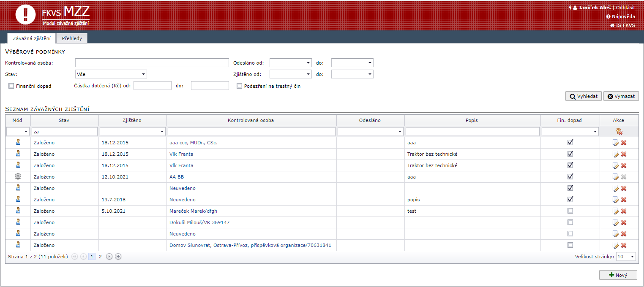Click the clear-filters funnel icon under Akce
The width and height of the screenshot is (644, 287).
tap(619, 132)
